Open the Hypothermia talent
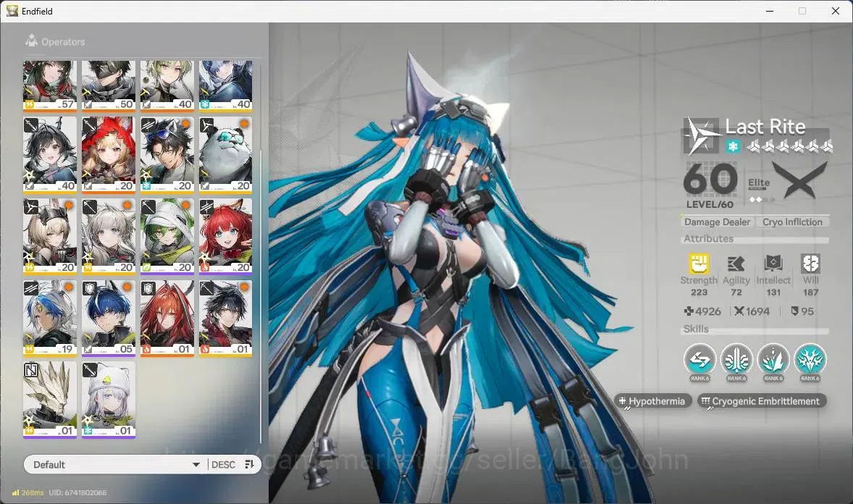The height and width of the screenshot is (504, 853). coord(652,401)
